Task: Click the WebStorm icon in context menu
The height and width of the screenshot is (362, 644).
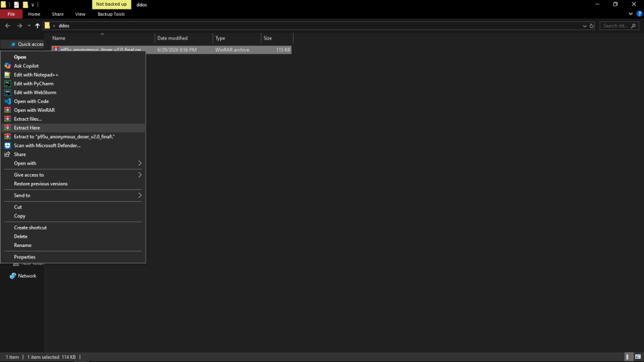Action: [x=8, y=92]
